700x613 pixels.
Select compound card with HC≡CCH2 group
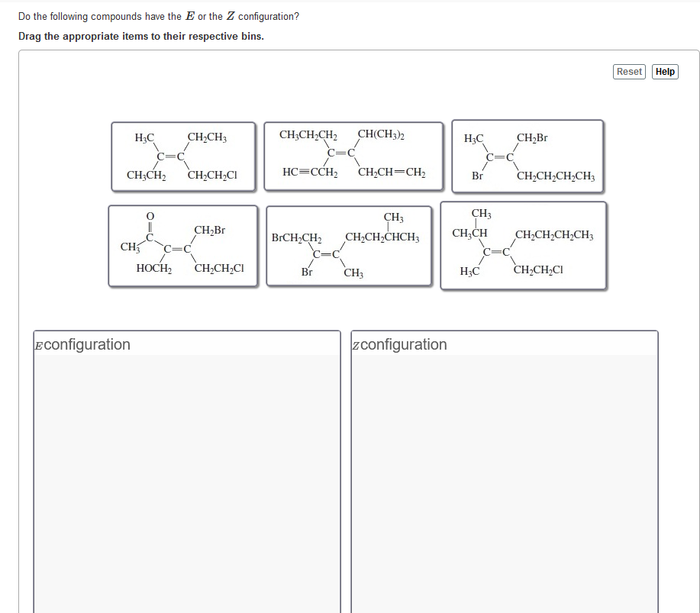pos(353,156)
